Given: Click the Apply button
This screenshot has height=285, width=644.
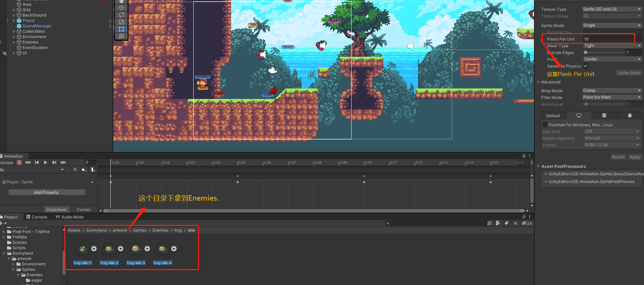Looking at the screenshot, I should click(x=635, y=157).
